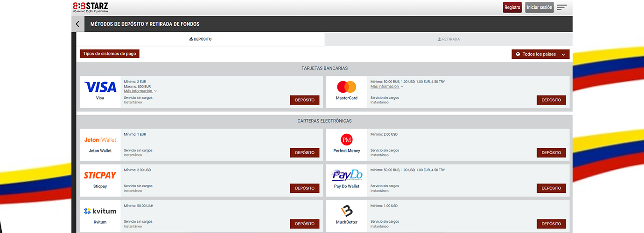Click the Carteras Electrónicas section header

click(324, 121)
